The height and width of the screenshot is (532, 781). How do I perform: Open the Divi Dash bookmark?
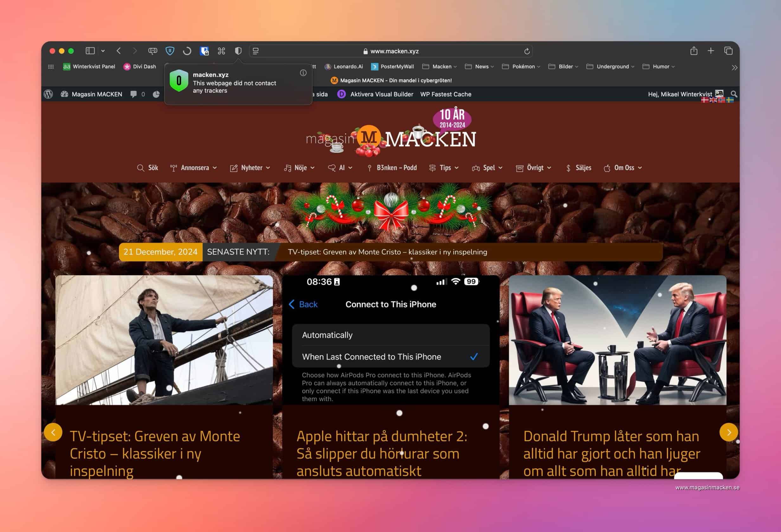click(140, 66)
